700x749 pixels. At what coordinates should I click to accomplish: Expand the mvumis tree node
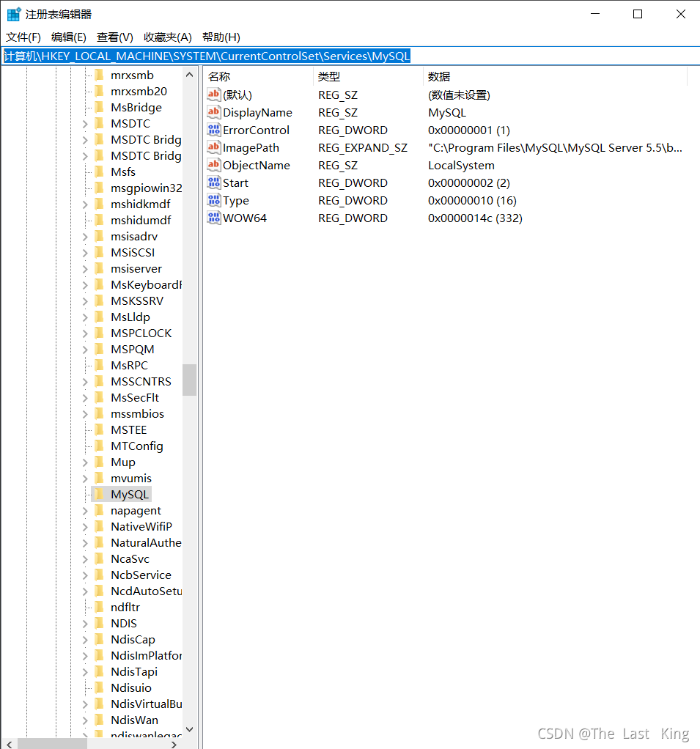coord(85,478)
